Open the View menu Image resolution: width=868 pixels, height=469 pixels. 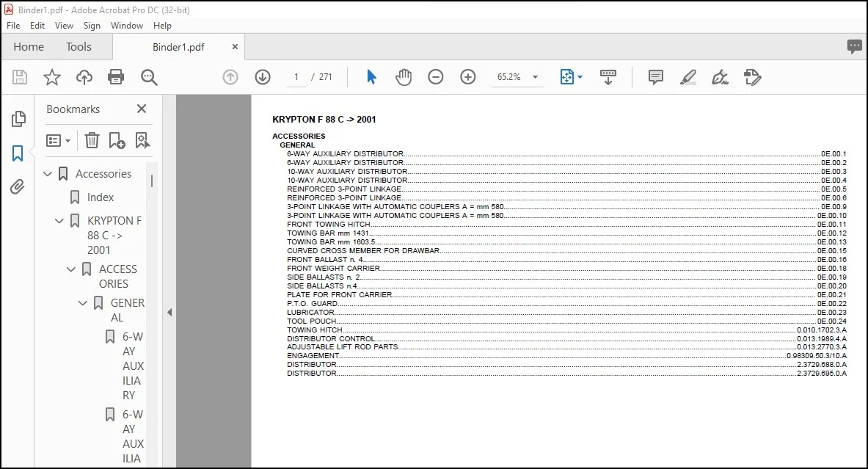[x=64, y=26]
